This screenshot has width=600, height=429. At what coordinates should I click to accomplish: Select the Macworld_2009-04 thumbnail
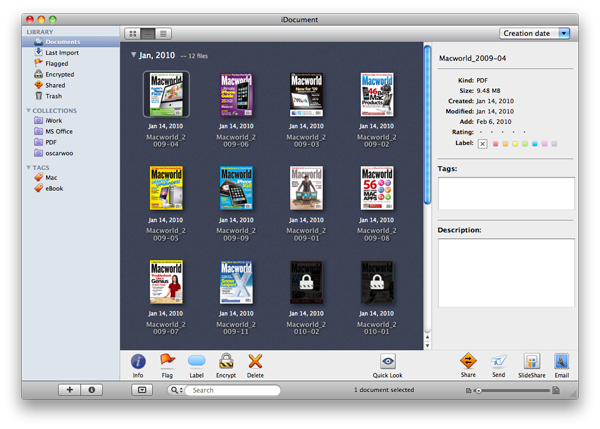click(166, 94)
